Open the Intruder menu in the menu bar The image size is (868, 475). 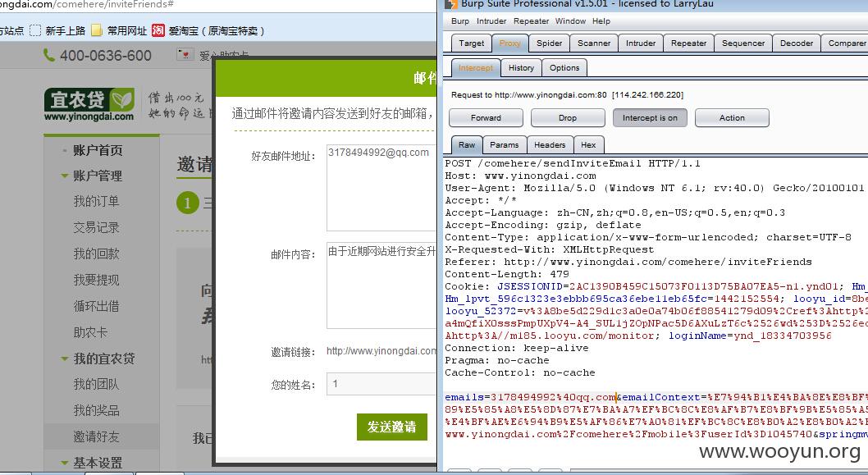pyautogui.click(x=491, y=21)
